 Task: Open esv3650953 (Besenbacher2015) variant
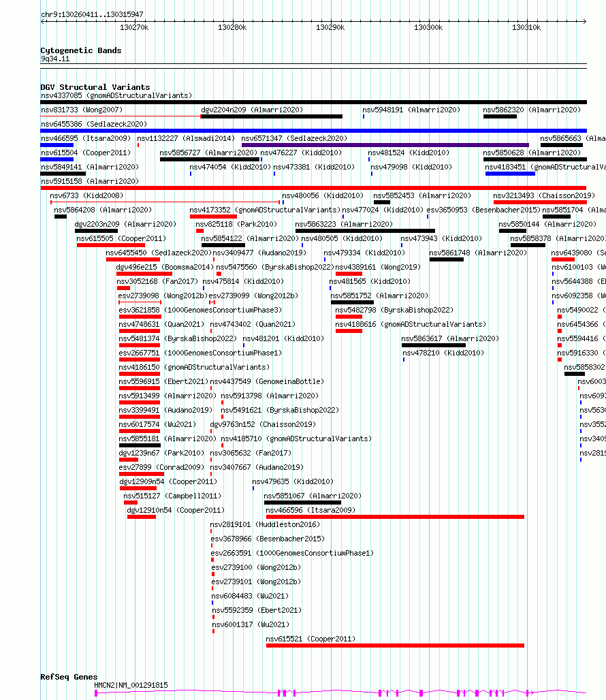[483, 210]
